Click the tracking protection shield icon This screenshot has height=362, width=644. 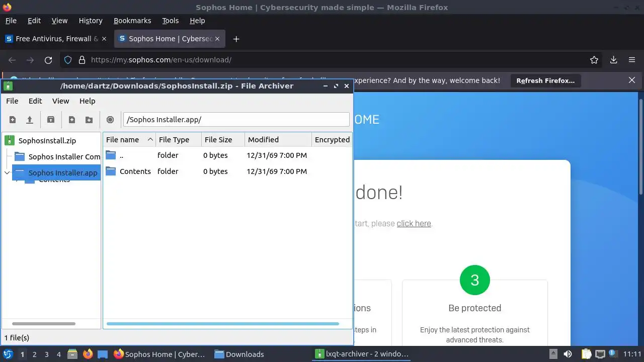tap(68, 60)
